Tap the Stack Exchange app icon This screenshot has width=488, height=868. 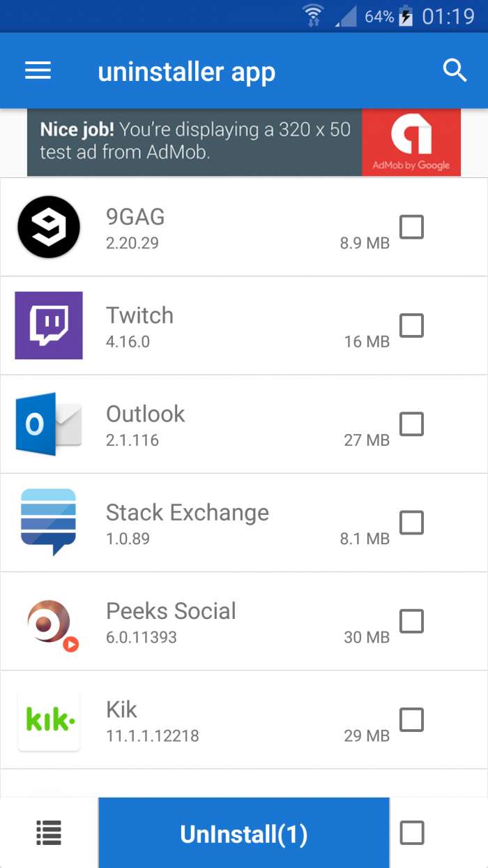49,522
